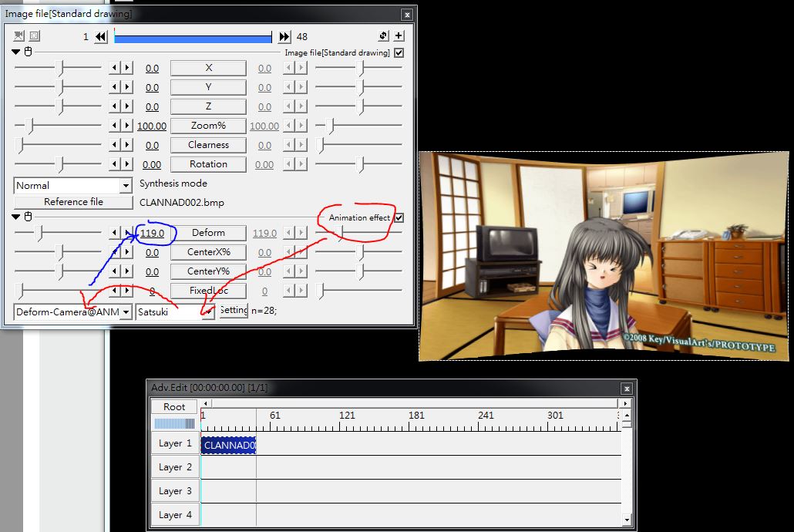Decrease X value with left arrow
The height and width of the screenshot is (532, 794).
point(115,68)
